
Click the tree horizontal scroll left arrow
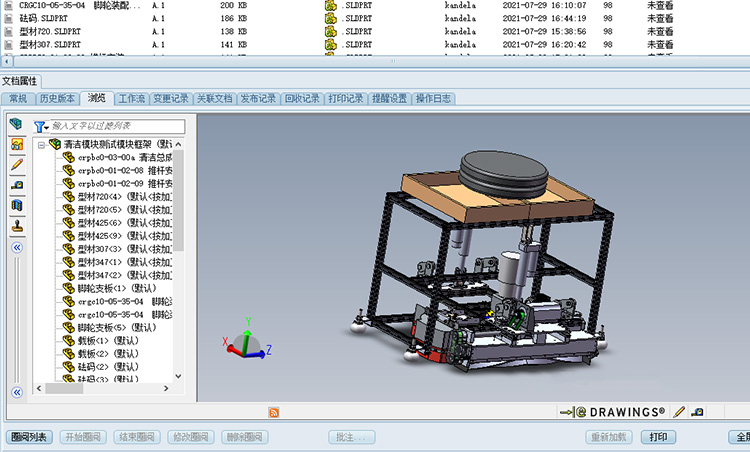(x=39, y=388)
